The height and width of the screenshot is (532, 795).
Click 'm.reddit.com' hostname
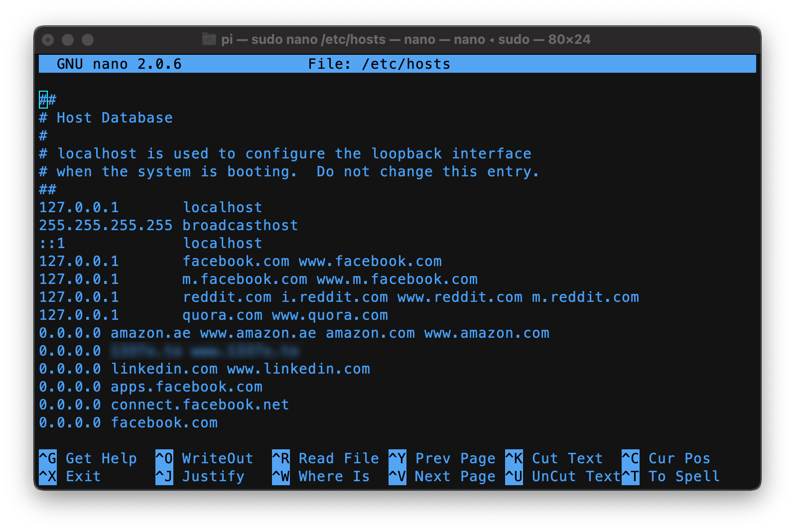click(585, 297)
